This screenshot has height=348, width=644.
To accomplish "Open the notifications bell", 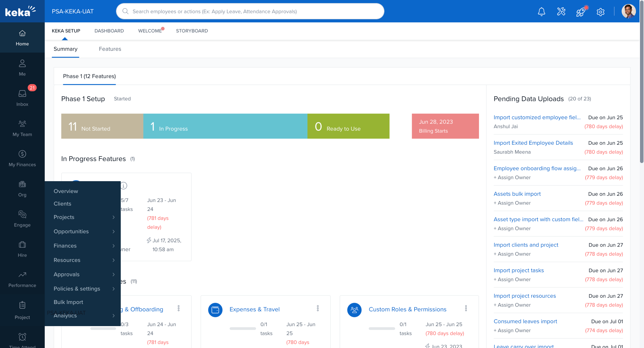I will (x=541, y=12).
